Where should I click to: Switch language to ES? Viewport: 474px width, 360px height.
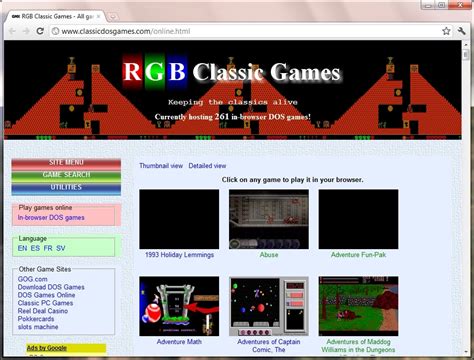(x=35, y=248)
